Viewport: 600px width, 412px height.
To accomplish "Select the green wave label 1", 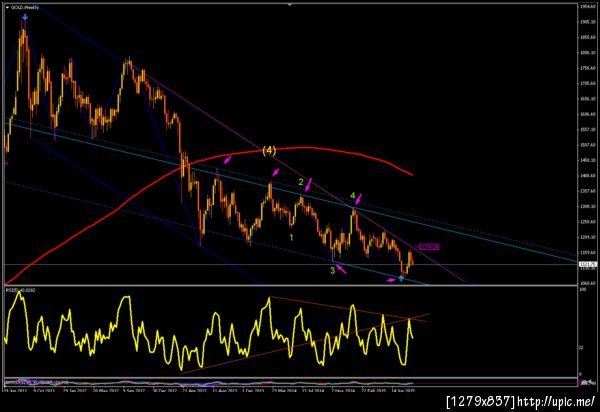I will point(291,238).
